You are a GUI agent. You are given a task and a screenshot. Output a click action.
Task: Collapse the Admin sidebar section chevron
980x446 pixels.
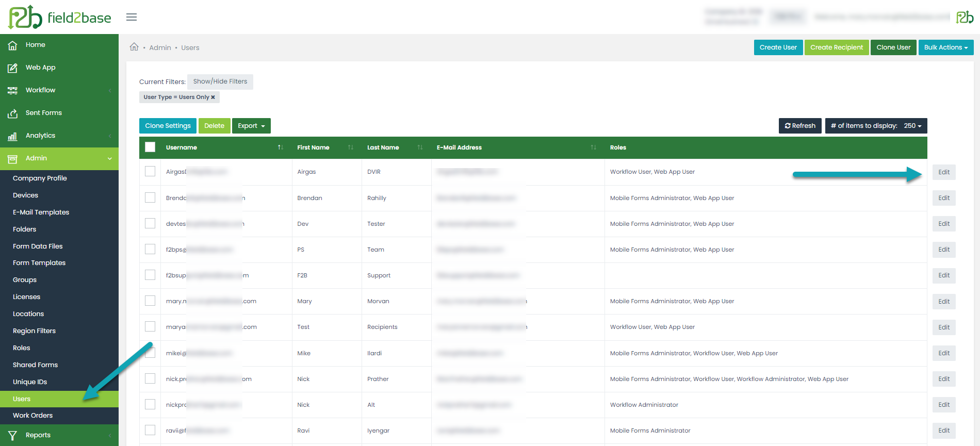tap(110, 159)
